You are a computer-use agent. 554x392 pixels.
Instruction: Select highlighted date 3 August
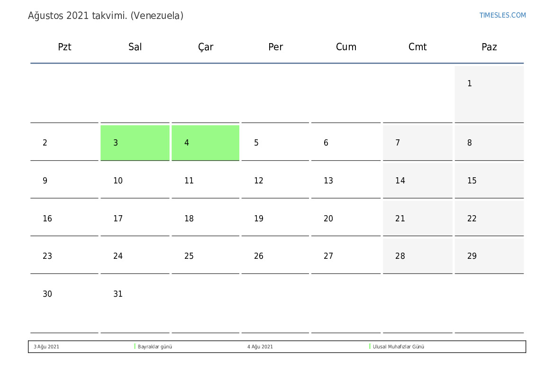(x=135, y=143)
